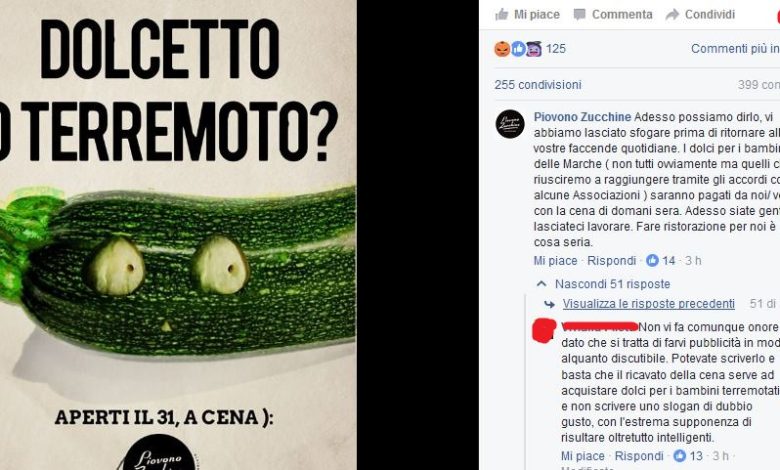Viewport: 780px width, 470px height.
Task: Open the Piovono Zucchine profile avatar
Action: (510, 124)
